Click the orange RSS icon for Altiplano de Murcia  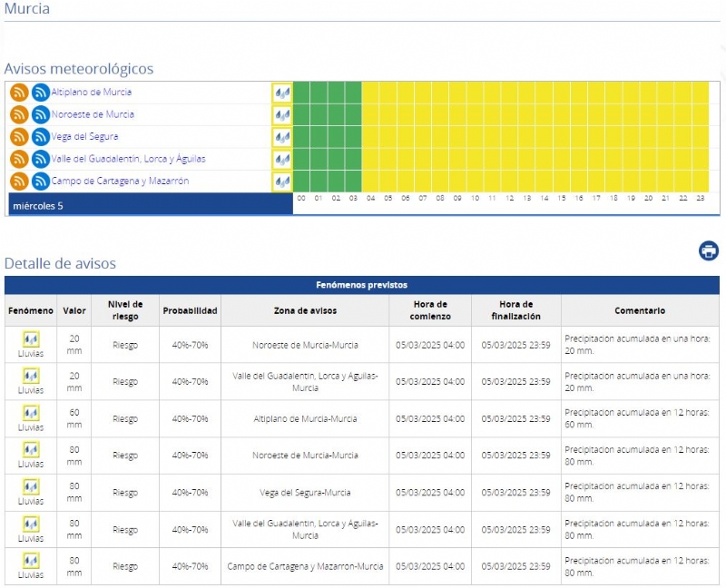[19, 93]
